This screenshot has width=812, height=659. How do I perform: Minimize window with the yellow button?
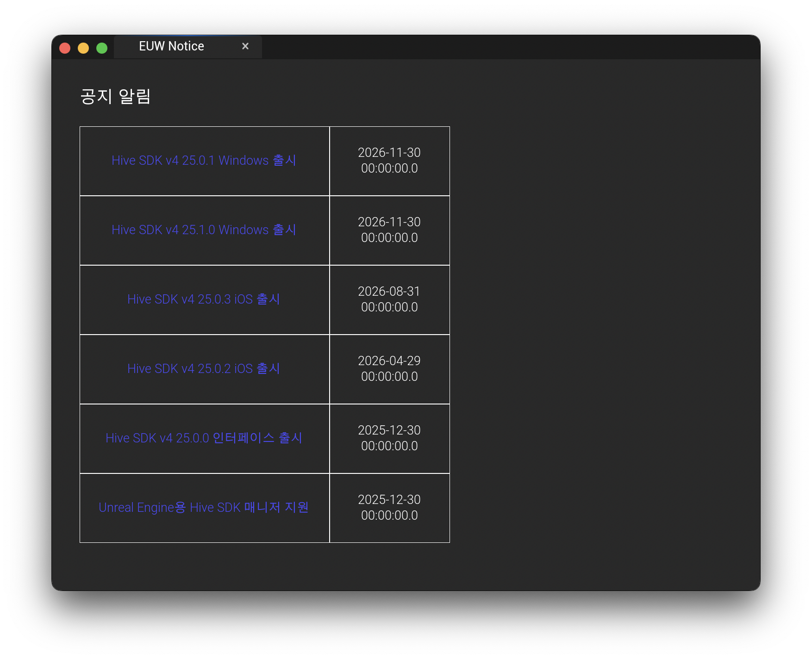[x=83, y=48]
